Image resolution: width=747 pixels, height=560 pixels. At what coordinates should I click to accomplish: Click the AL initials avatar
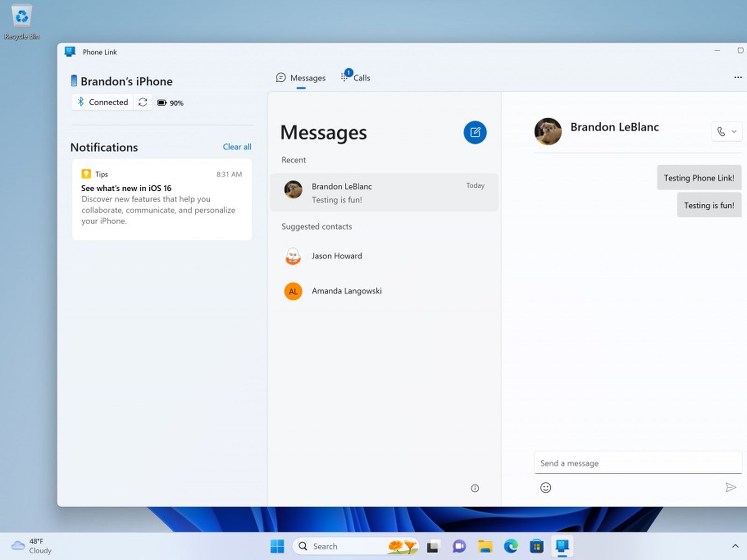click(293, 291)
